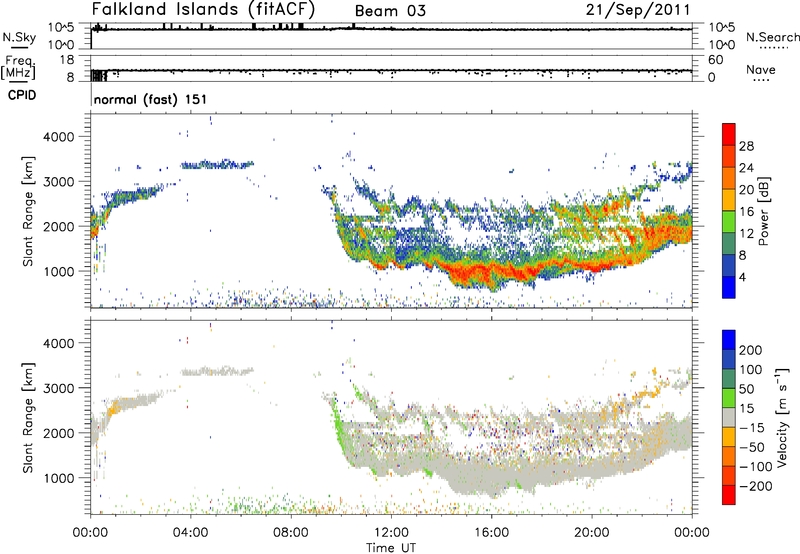Click the red bottom of velocity colorbar
The image size is (800, 554).
pos(729,495)
